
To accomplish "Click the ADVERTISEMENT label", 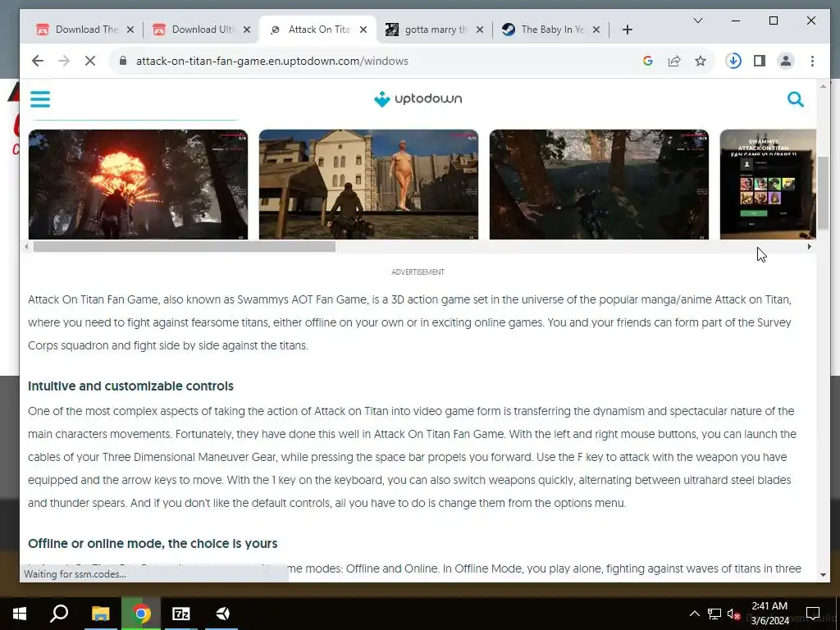I will tap(418, 272).
